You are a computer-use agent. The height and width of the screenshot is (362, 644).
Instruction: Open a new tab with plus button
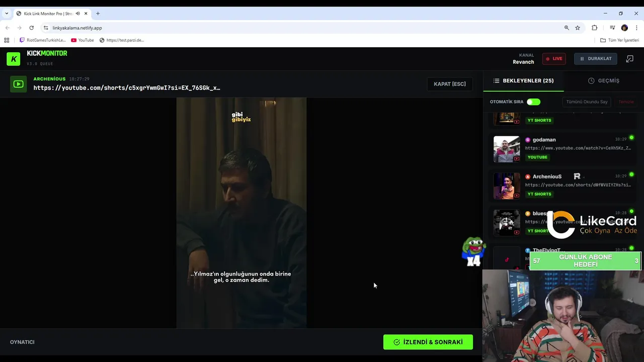(98, 14)
